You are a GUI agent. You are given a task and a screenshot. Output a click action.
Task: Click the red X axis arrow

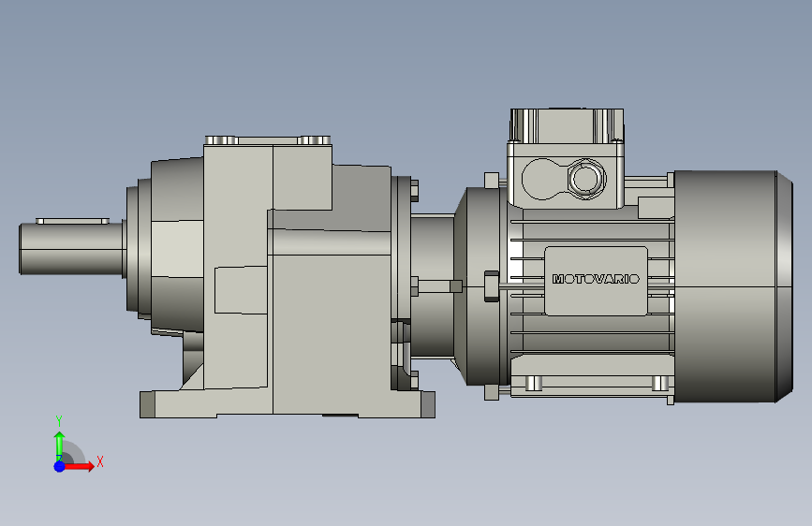pyautogui.click(x=80, y=466)
